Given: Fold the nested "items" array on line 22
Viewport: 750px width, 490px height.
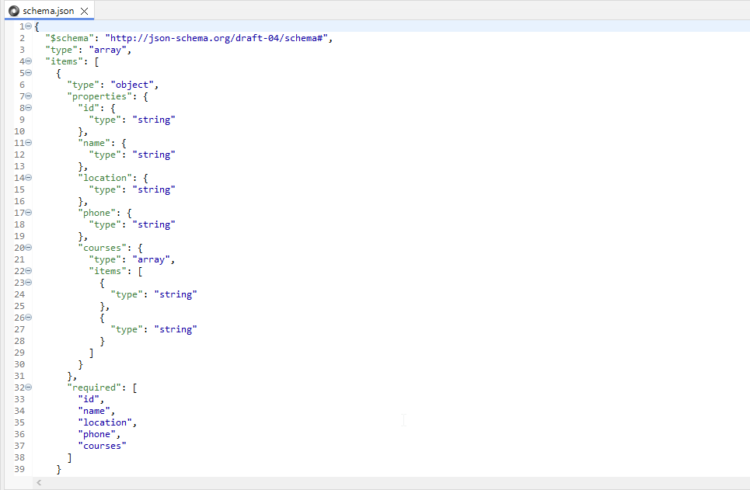Looking at the screenshot, I should click(x=28, y=271).
